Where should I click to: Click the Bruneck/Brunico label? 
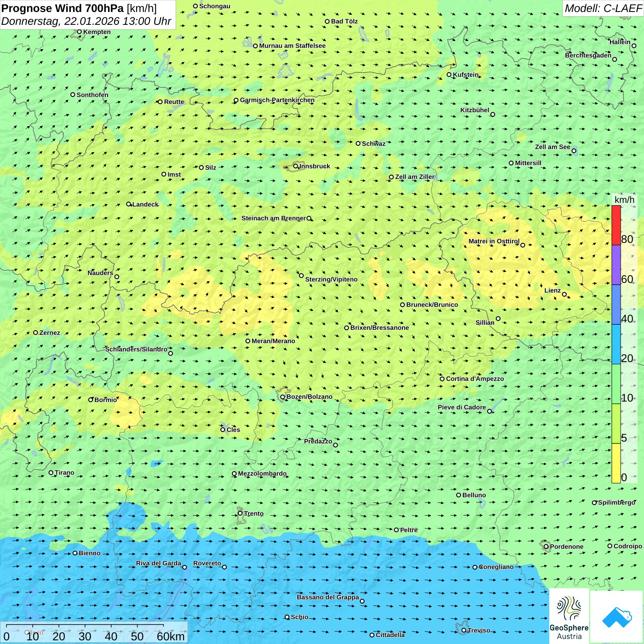[x=432, y=305]
